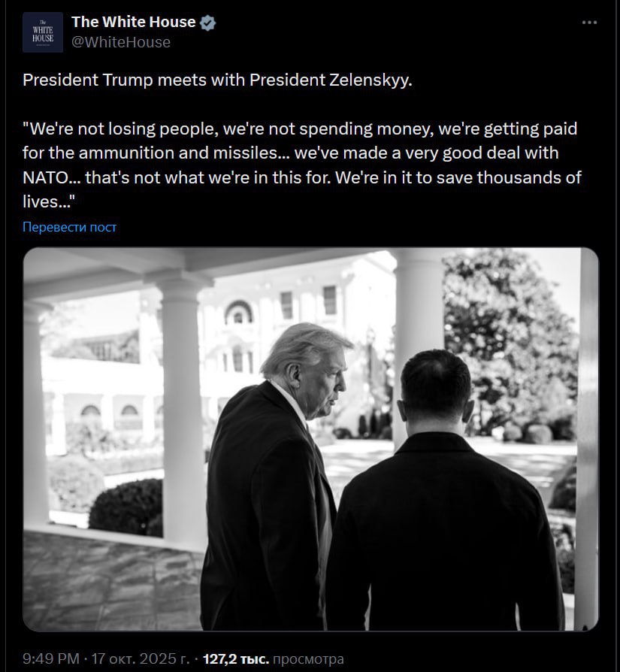620x672 pixels.
Task: Click the sentence "President Trump meets with President Zelenskyy."
Action: tap(218, 80)
